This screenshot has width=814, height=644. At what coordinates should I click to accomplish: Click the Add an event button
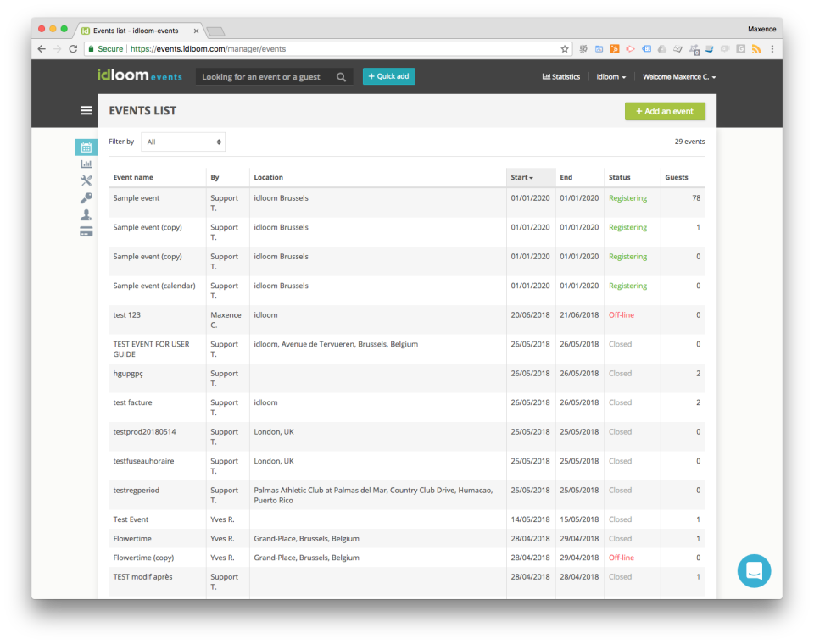coord(665,111)
